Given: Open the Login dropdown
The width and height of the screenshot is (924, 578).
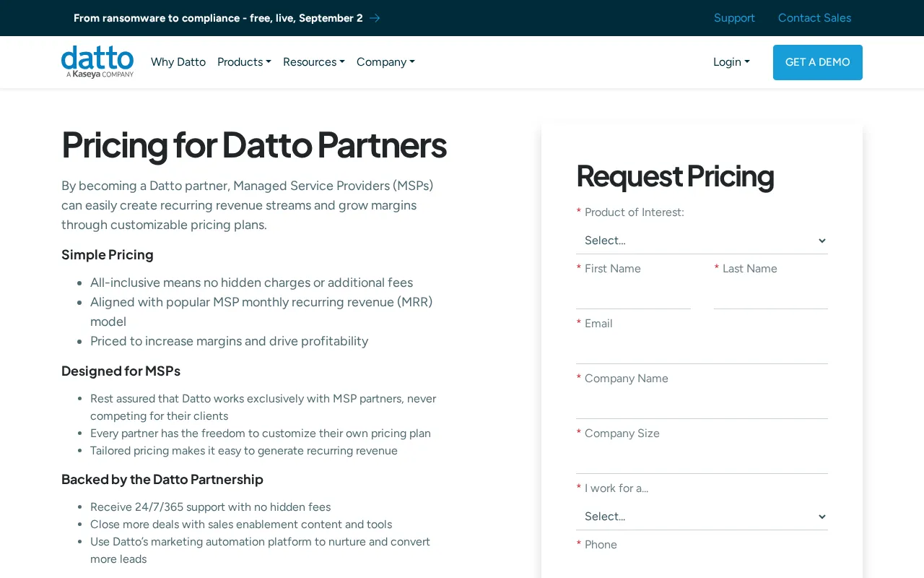Looking at the screenshot, I should click(731, 62).
